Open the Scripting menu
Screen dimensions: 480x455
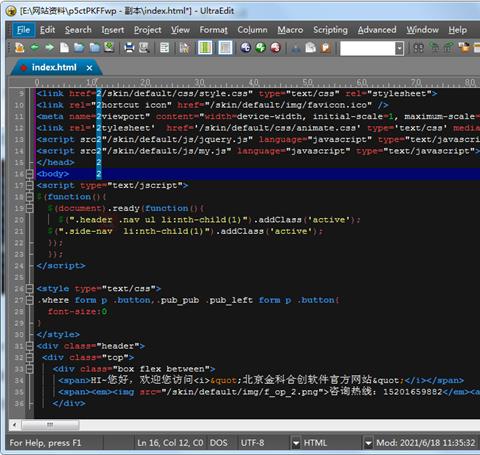point(330,30)
